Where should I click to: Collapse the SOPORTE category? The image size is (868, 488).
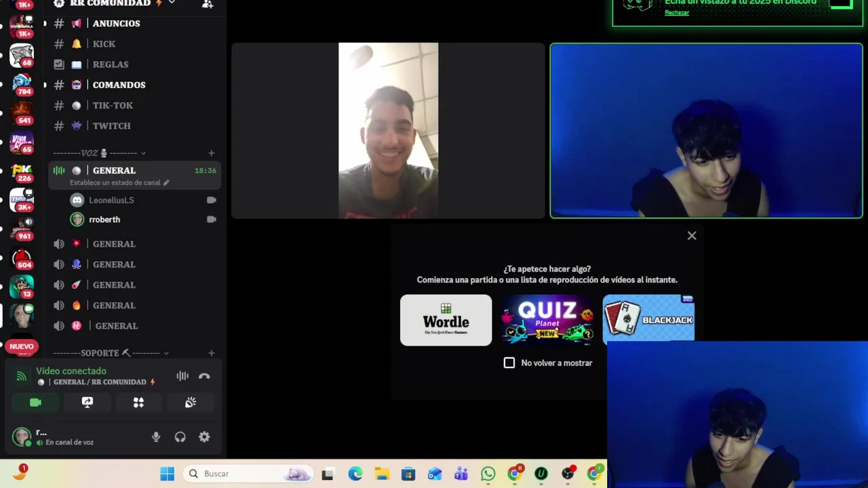point(111,353)
